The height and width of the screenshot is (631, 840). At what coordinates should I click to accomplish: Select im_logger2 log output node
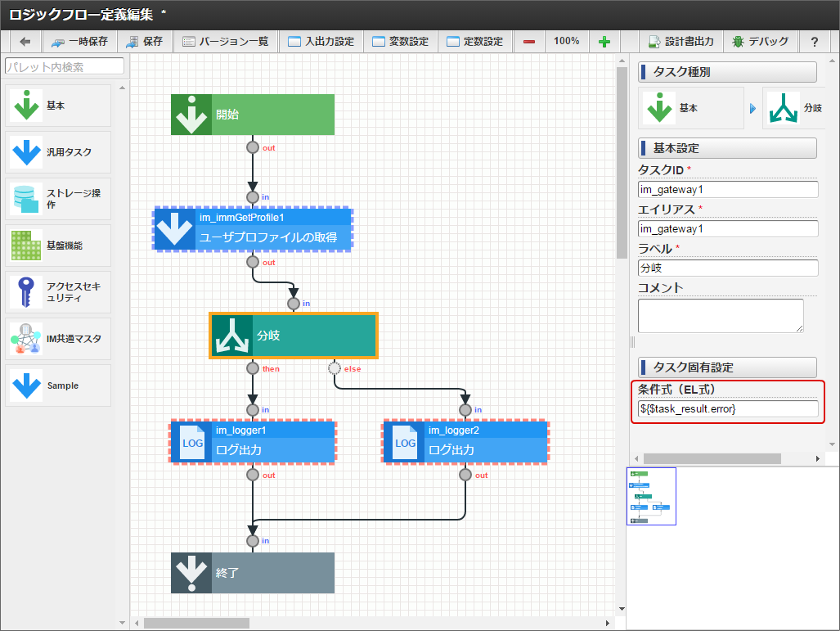(465, 442)
